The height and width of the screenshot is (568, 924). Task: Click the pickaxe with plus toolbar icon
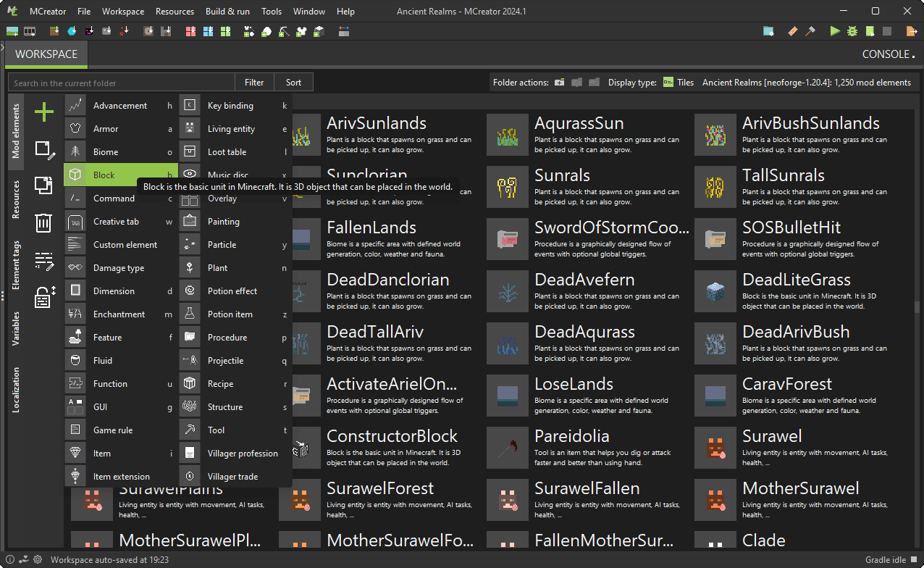(x=284, y=31)
